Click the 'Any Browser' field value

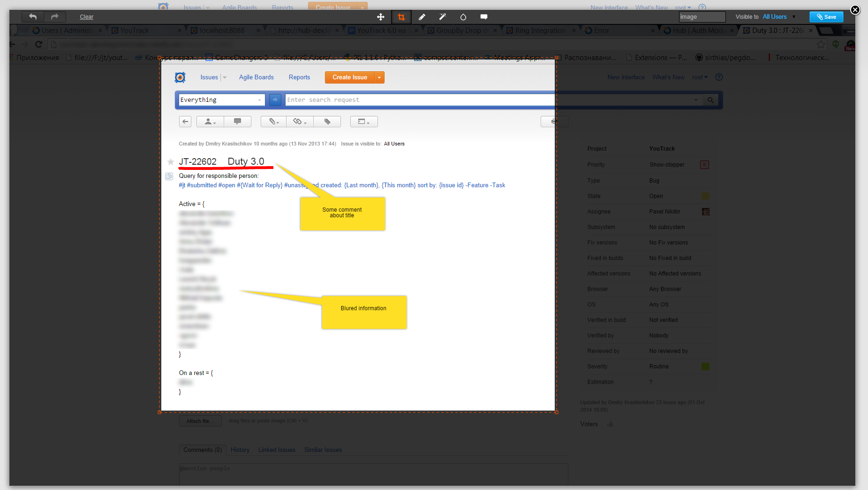coord(665,289)
